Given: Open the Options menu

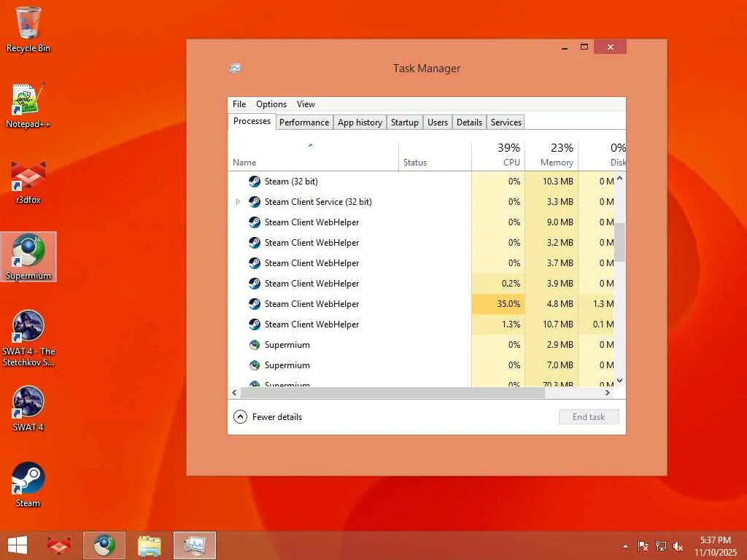Looking at the screenshot, I should (271, 104).
